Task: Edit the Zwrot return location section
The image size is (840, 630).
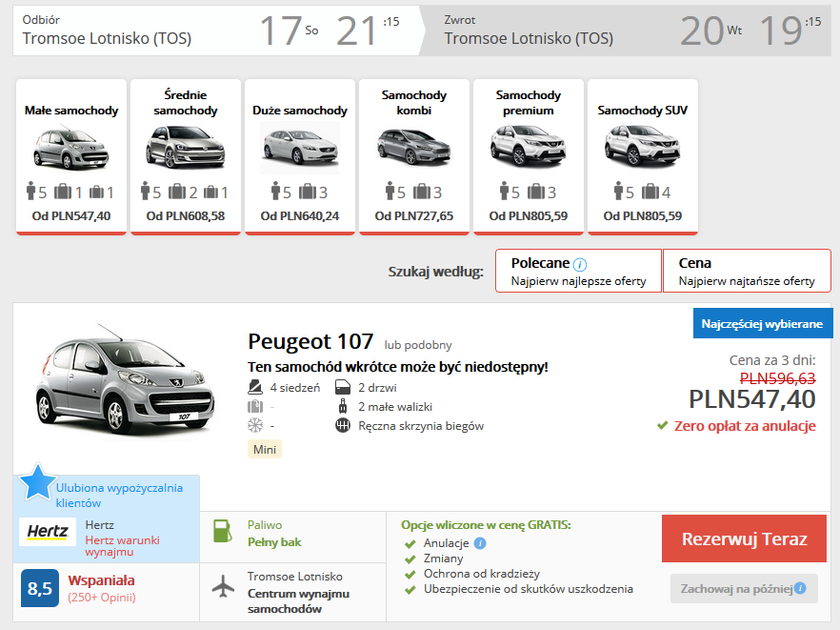Action: 627,30
